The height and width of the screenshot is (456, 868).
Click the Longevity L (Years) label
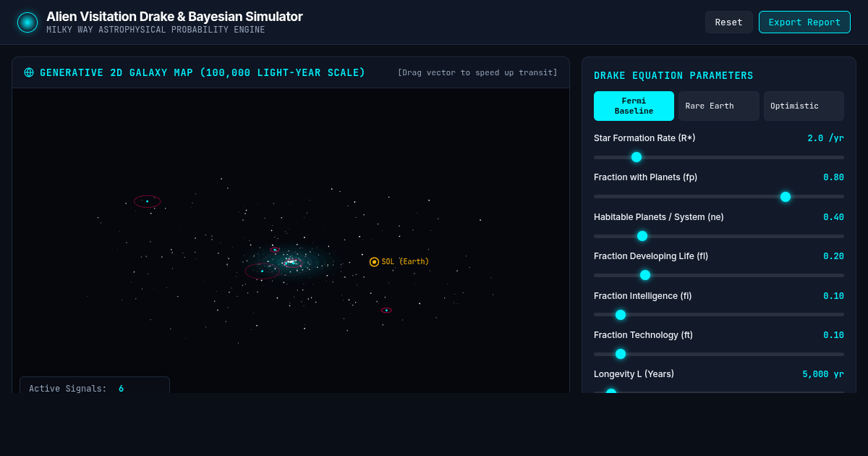(x=634, y=374)
